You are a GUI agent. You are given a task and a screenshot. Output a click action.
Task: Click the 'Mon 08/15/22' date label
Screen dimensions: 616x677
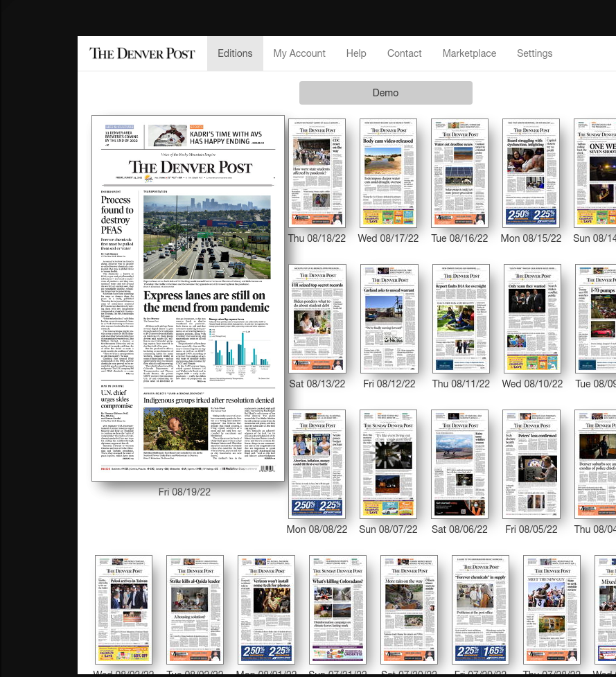(531, 238)
